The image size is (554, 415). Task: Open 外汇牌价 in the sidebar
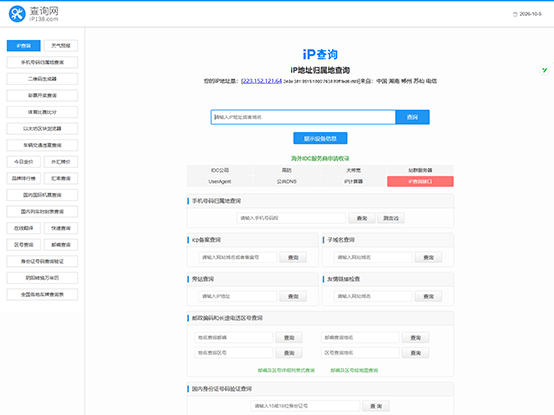pos(61,162)
